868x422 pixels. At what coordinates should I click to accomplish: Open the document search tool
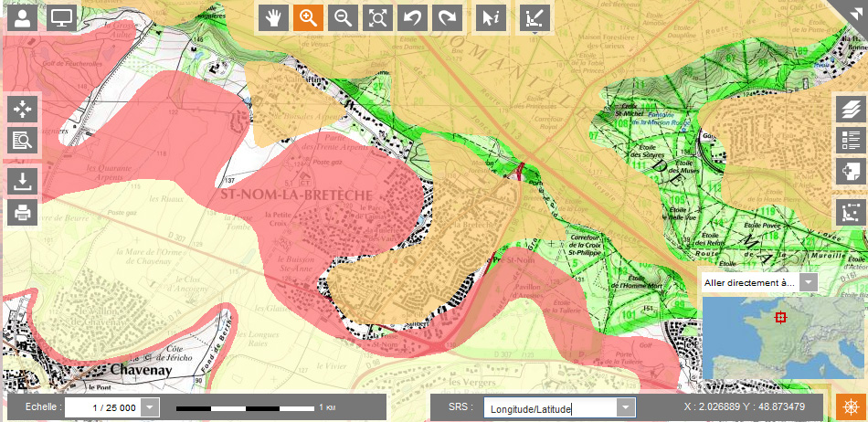click(22, 140)
